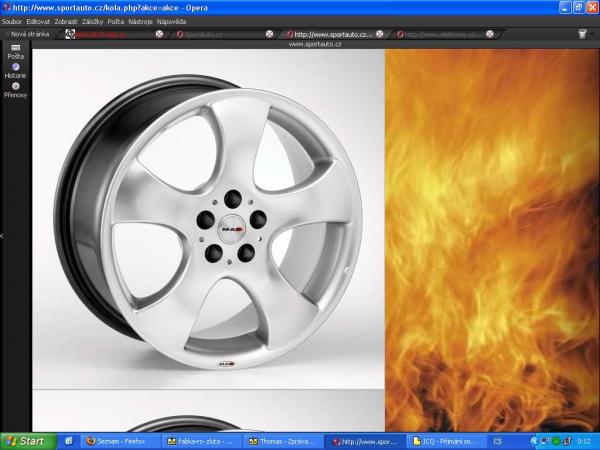
Task: Open the closed tabs trash icon
Action: (583, 34)
